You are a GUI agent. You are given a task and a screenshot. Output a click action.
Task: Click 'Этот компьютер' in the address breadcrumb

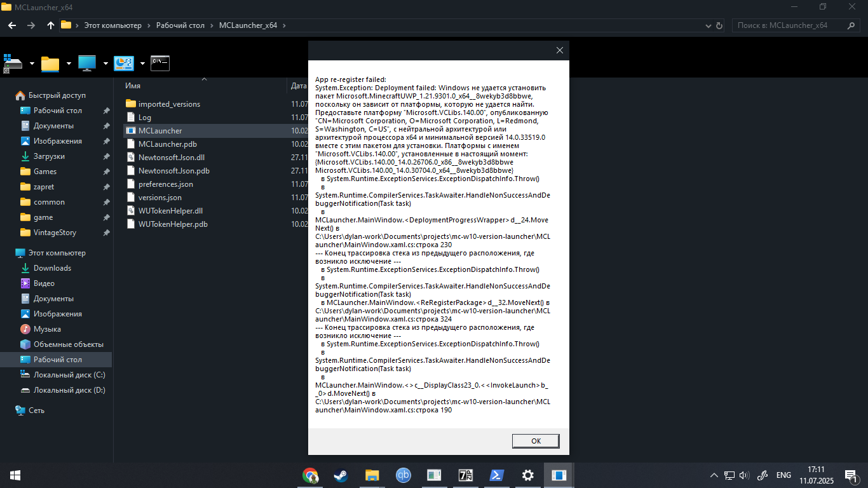tap(113, 25)
